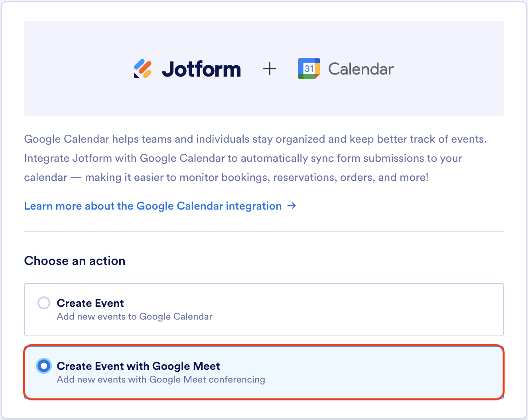Select the Create Event with Google Meet radio
Viewport: 528px width, 420px height.
pyautogui.click(x=44, y=366)
